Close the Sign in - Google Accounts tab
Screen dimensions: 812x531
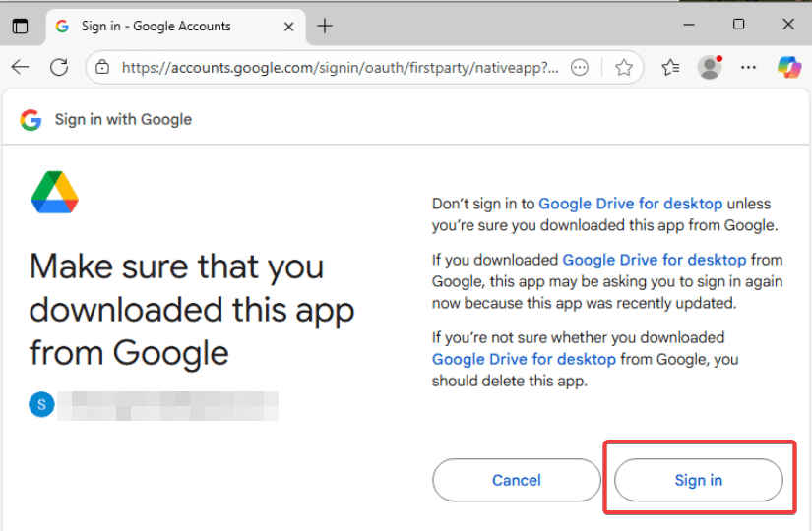pyautogui.click(x=289, y=27)
